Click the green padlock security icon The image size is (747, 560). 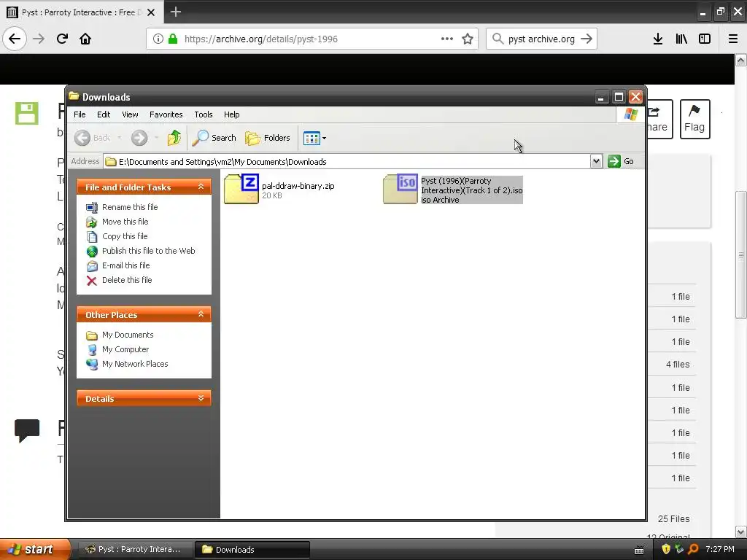(x=172, y=39)
